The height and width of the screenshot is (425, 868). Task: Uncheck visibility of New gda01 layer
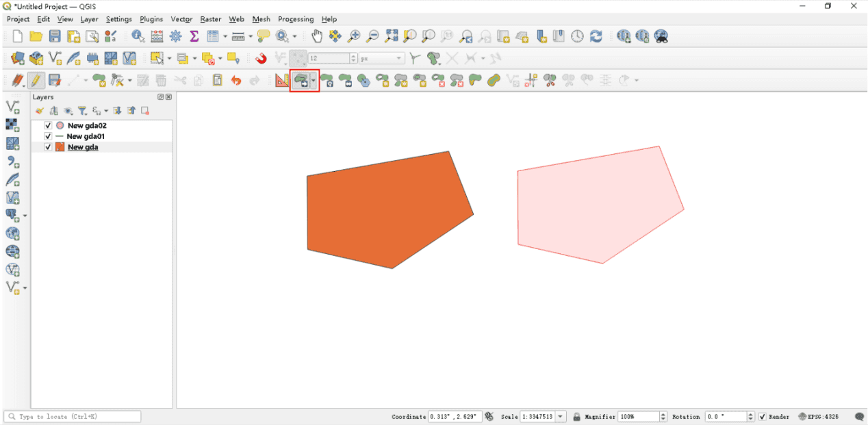pos(48,136)
